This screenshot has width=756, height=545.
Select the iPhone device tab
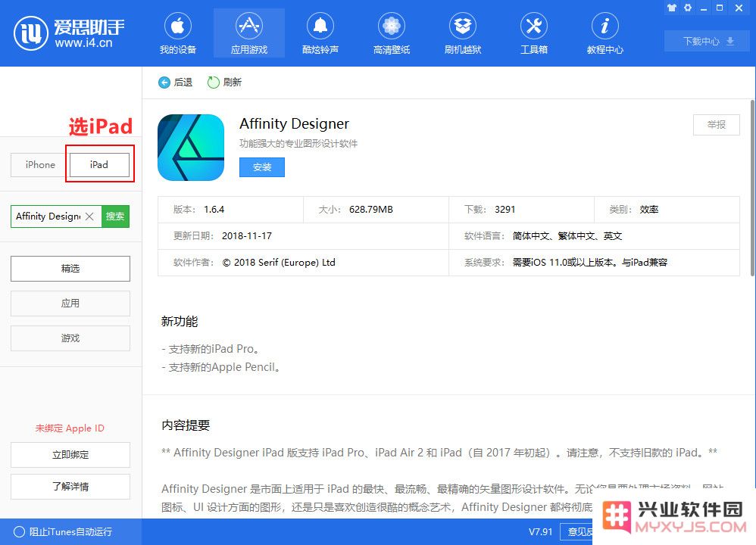point(40,165)
